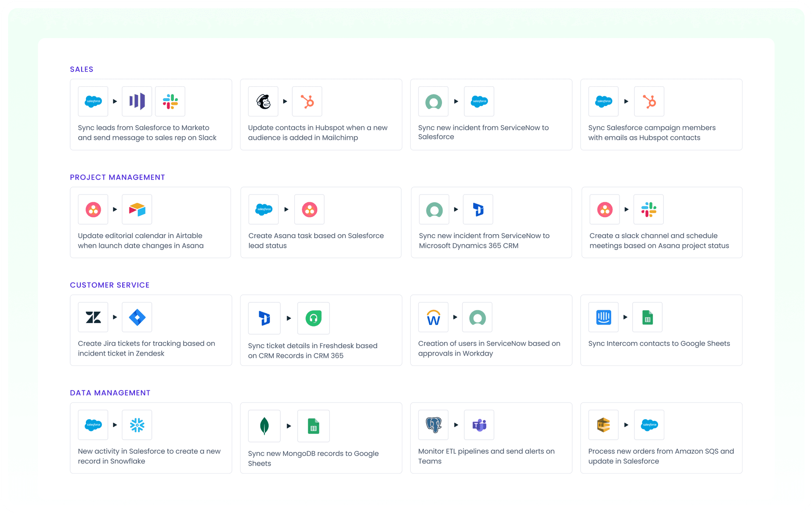Select the Sales category heading
This screenshot has width=812, height=513.
pyautogui.click(x=82, y=69)
